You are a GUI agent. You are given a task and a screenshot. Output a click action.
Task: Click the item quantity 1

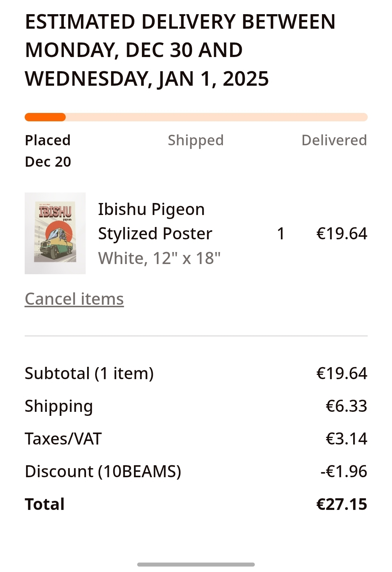(x=281, y=234)
